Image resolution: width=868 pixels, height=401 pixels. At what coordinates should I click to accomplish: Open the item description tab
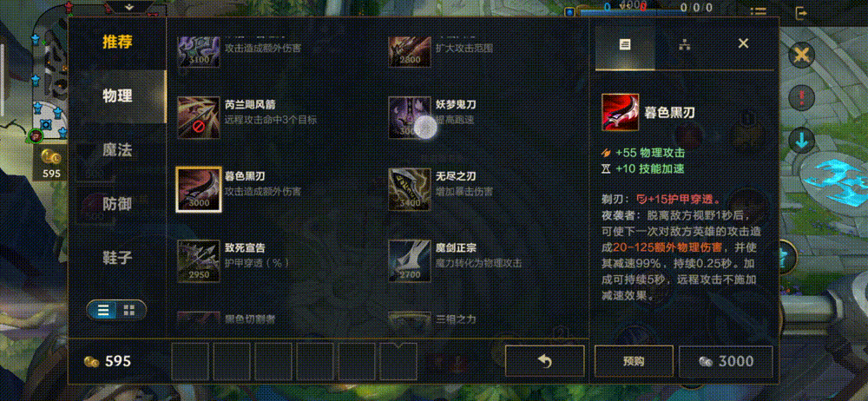click(625, 45)
